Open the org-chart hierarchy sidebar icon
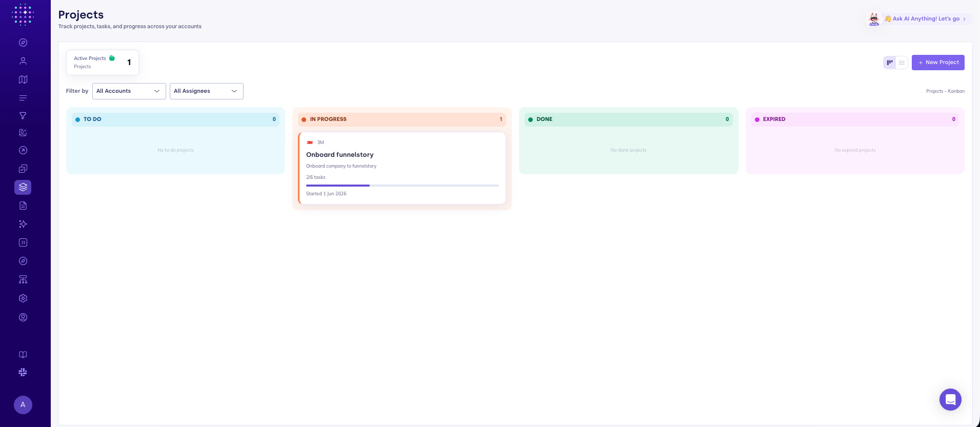Screen dimensions: 980x427 [23, 279]
